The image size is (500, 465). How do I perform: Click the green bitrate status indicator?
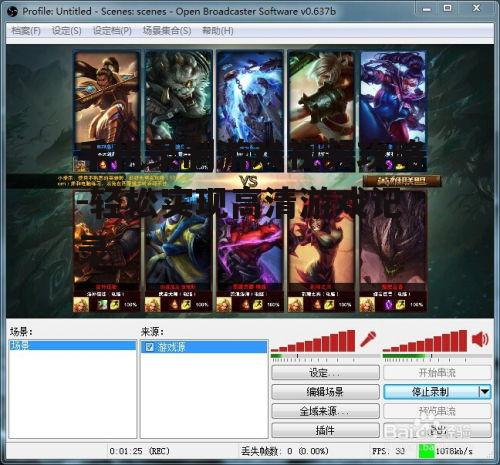pos(427,451)
